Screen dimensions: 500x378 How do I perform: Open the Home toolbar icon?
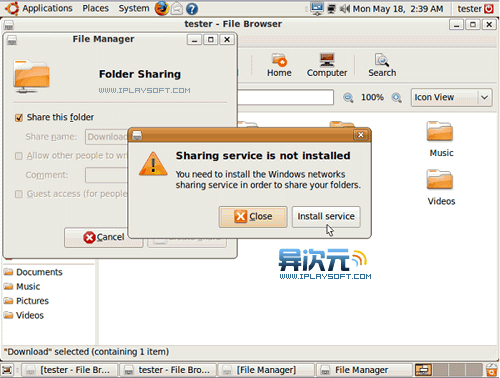(x=279, y=65)
